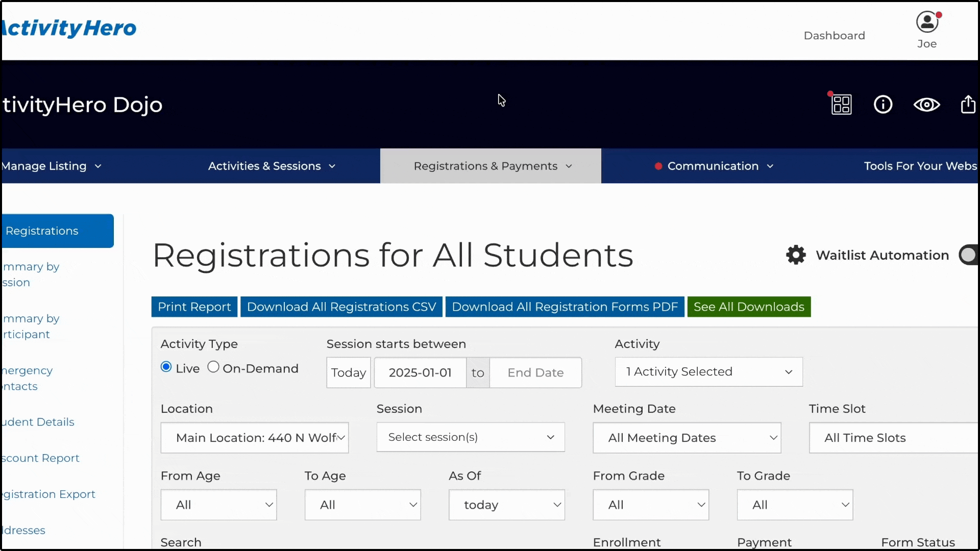980x551 pixels.
Task: Open Summary by Session sidebar link
Action: [x=31, y=274]
